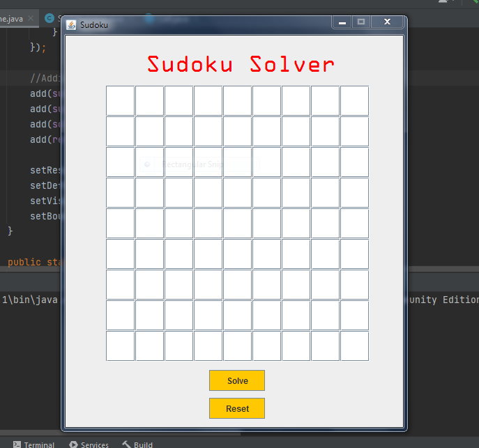Select center cell of Sudoku grid
Screen dimensions: 479x448
point(237,224)
